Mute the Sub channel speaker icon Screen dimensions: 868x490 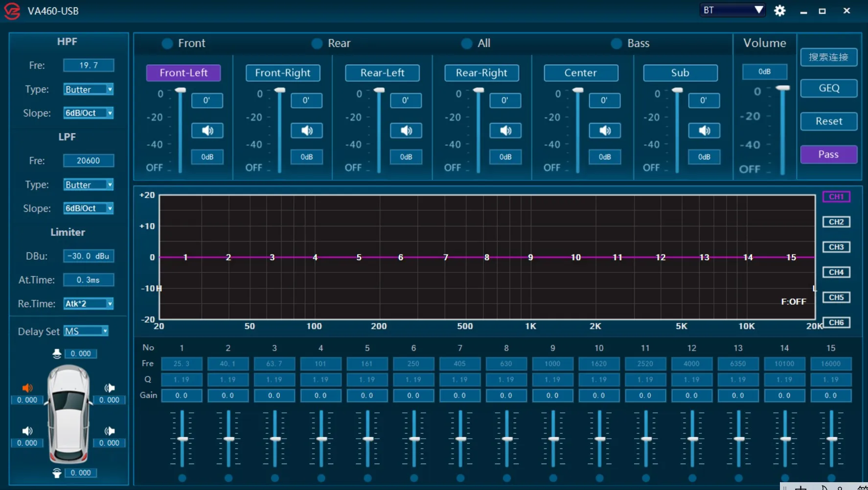(704, 131)
